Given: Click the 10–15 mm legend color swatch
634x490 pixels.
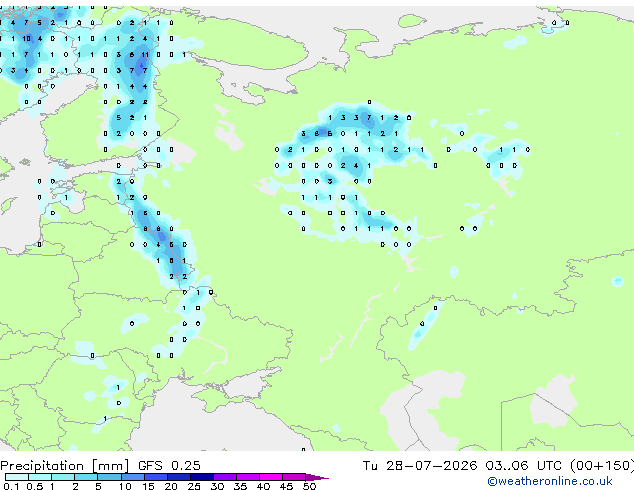Looking at the screenshot, I should (133, 477).
